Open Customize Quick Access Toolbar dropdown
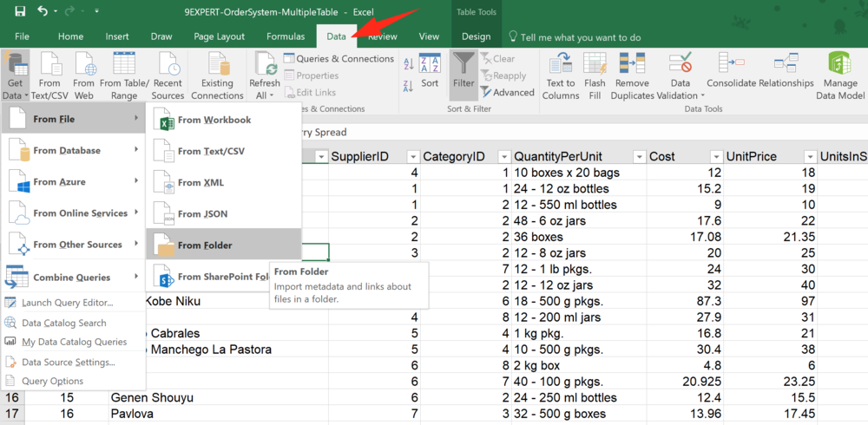 tap(97, 11)
